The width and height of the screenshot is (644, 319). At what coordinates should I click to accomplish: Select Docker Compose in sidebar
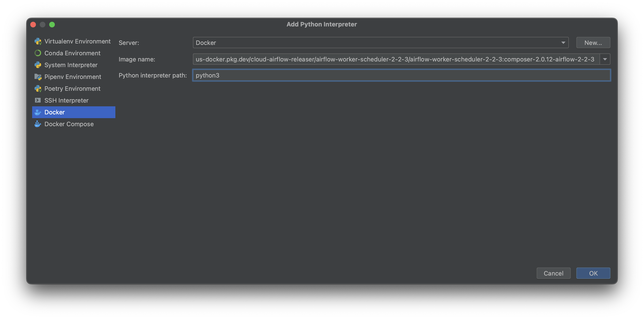69,124
